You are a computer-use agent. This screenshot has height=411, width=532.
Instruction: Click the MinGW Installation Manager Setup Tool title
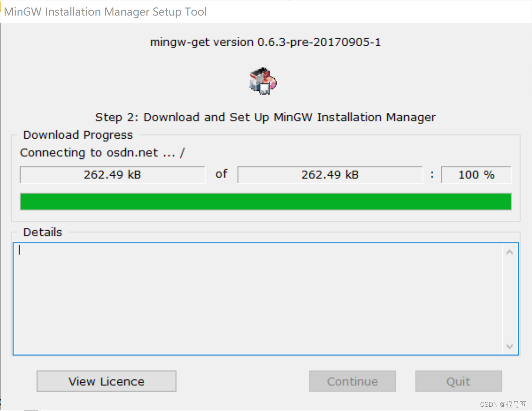click(105, 12)
